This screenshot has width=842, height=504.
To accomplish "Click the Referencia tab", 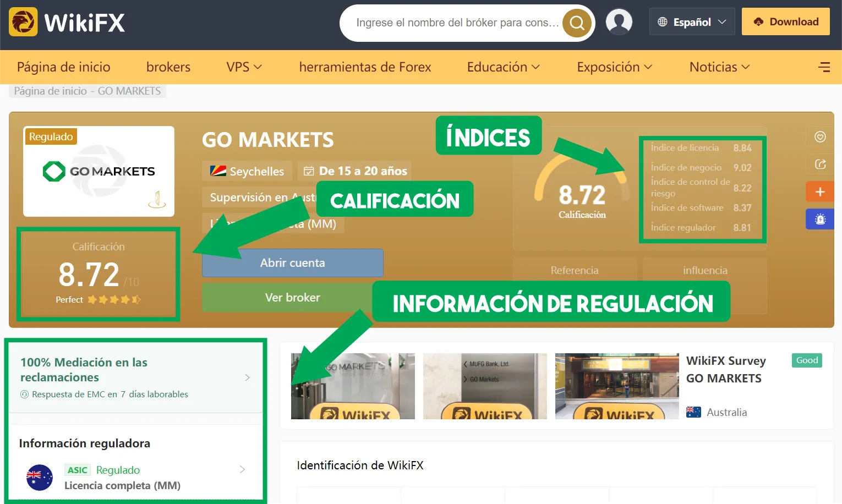I will point(575,271).
